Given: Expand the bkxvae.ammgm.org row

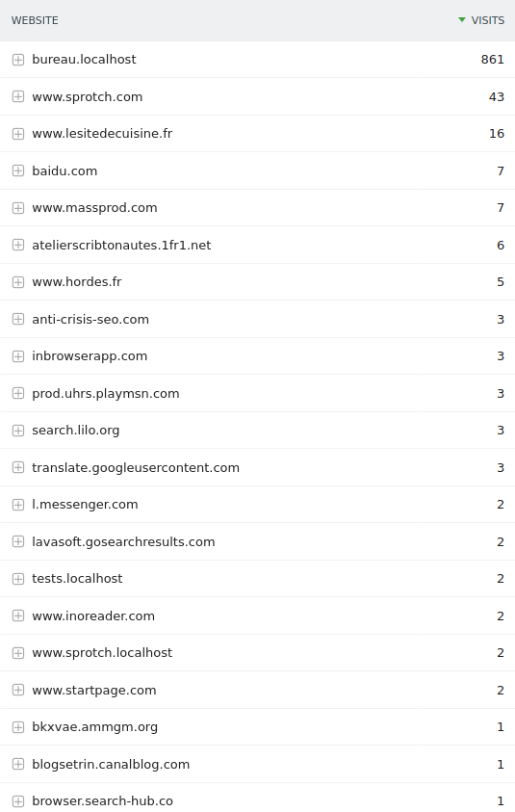Looking at the screenshot, I should (18, 727).
